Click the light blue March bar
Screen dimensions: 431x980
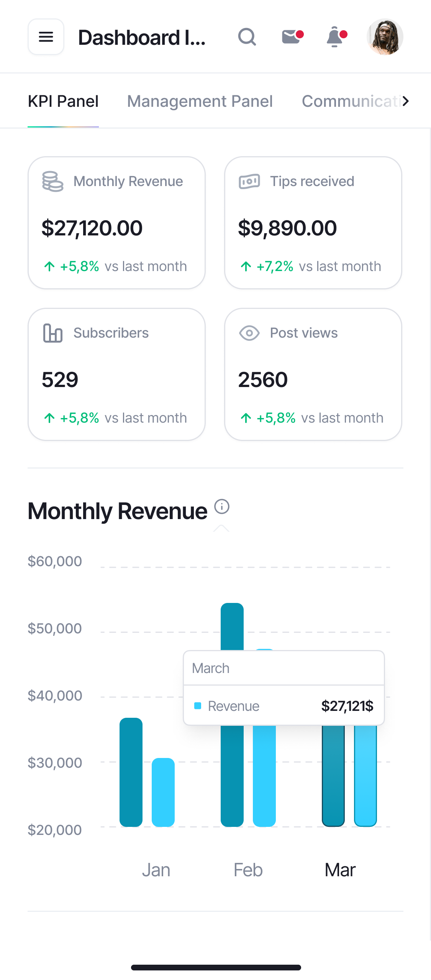[x=365, y=777]
